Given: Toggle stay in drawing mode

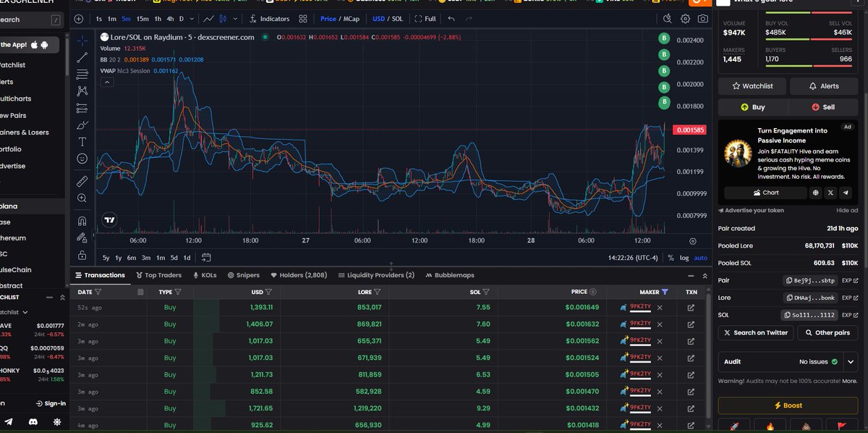Looking at the screenshot, I should click(82, 237).
